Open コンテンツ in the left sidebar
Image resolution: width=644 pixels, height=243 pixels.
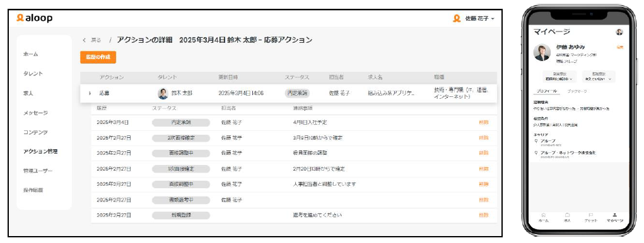[35, 132]
